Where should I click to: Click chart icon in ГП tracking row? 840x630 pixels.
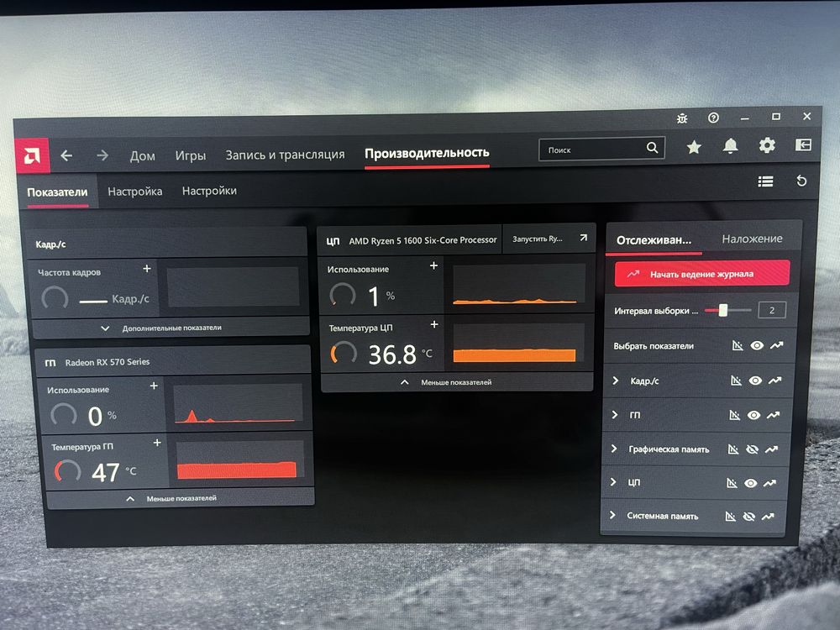coord(734,415)
